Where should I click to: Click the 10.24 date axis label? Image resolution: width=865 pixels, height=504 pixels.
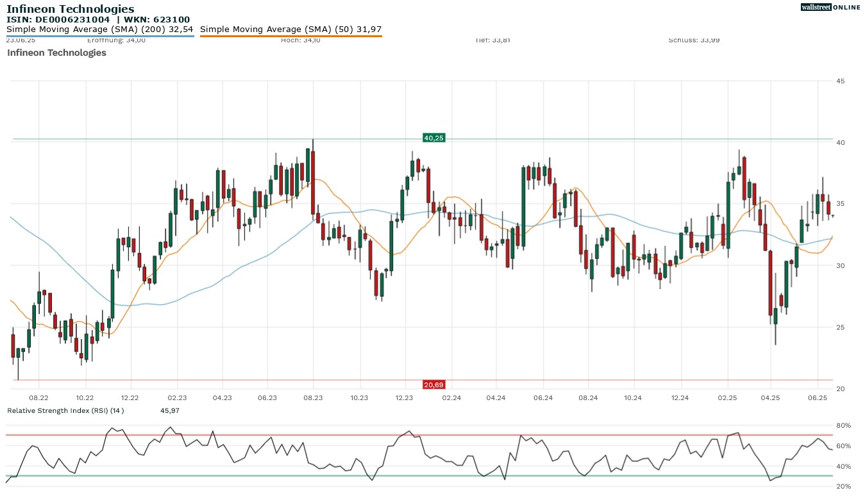[x=632, y=398]
